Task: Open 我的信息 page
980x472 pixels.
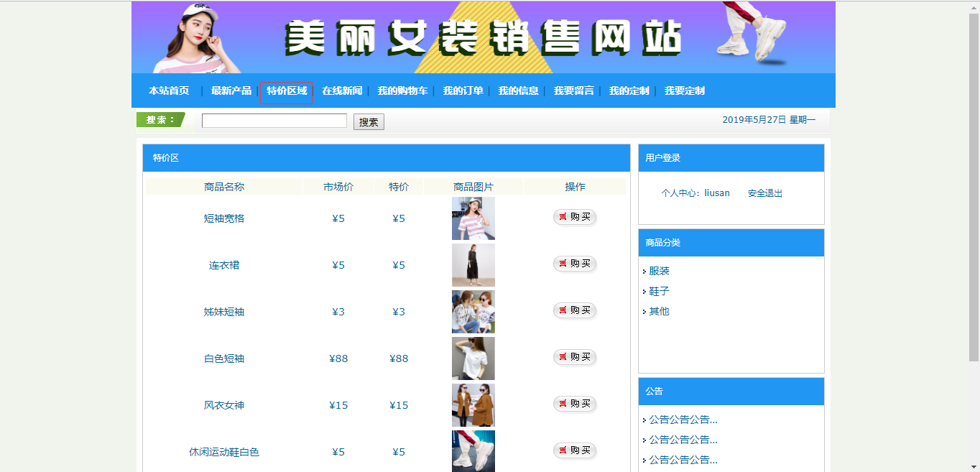Action: coord(518,91)
